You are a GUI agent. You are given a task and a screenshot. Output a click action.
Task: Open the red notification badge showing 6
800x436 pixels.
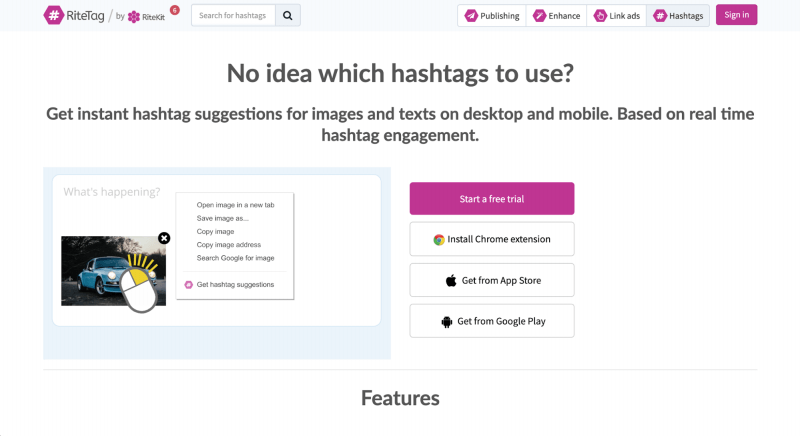(x=174, y=10)
